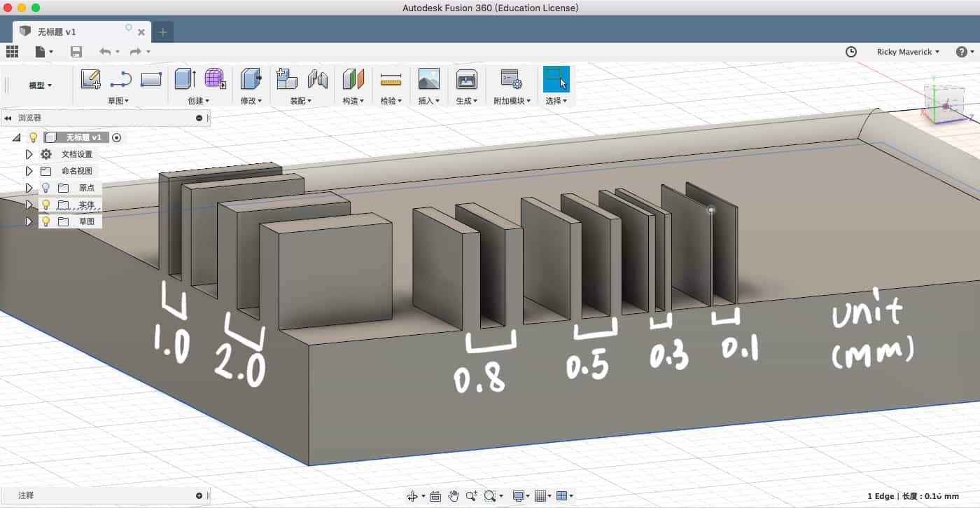Start the Create Sketch tool

point(91,79)
